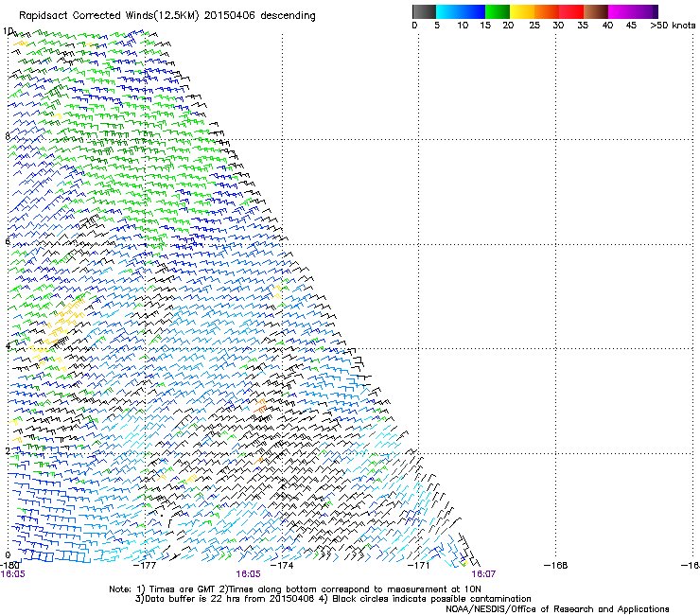Viewport: 700px width, 615px height.
Task: Click the purple time stamp '16:07'
Action: click(483, 574)
